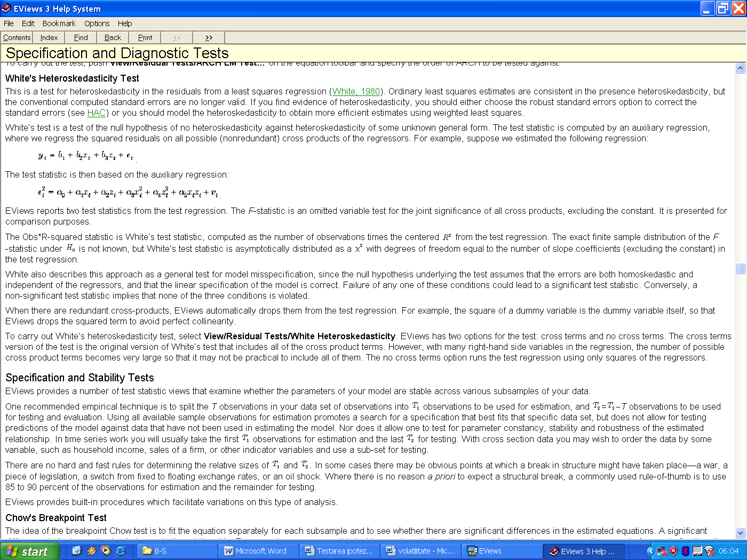Screen dimensions: 747x560
Task: Click the EViews 3 Help taskbar button
Action: (x=583, y=551)
